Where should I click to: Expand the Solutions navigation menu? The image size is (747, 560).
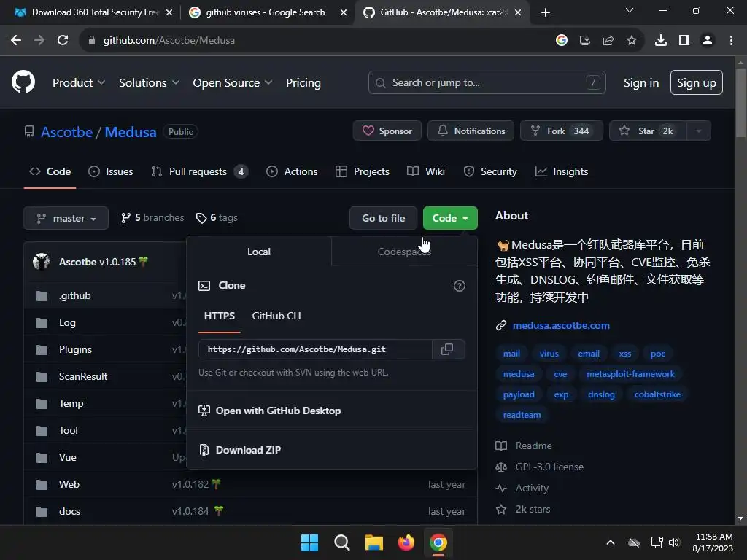click(149, 82)
